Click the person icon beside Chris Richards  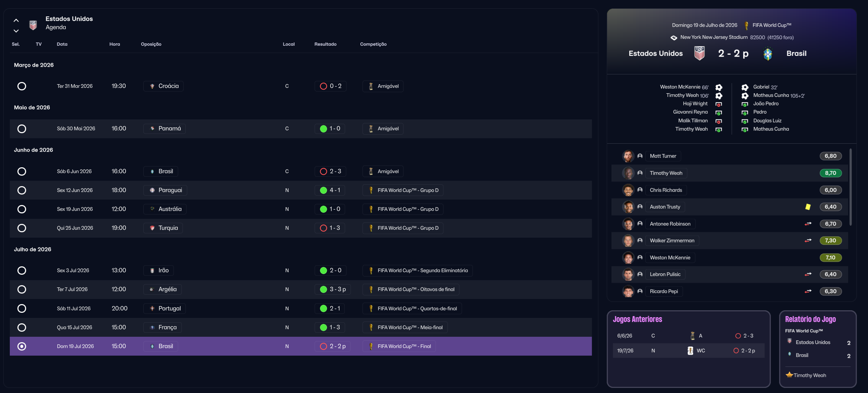(640, 190)
